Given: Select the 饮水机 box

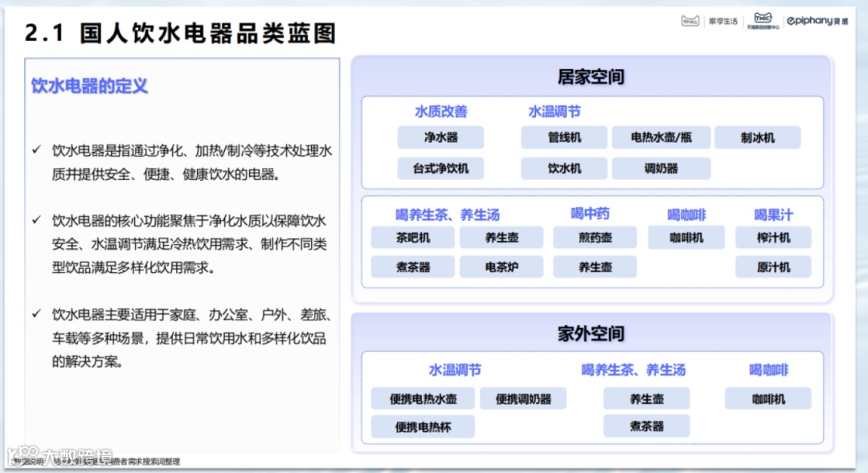Looking at the screenshot, I should 564,168.
